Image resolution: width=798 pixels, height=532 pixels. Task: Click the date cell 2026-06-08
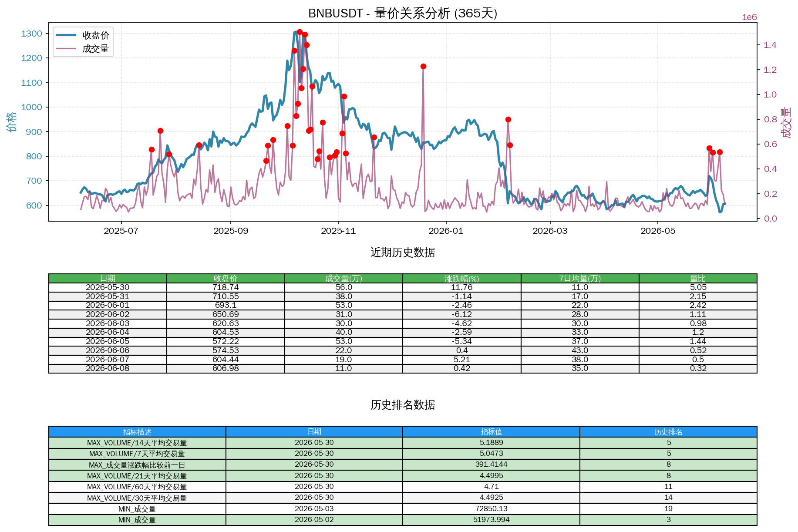tap(108, 368)
